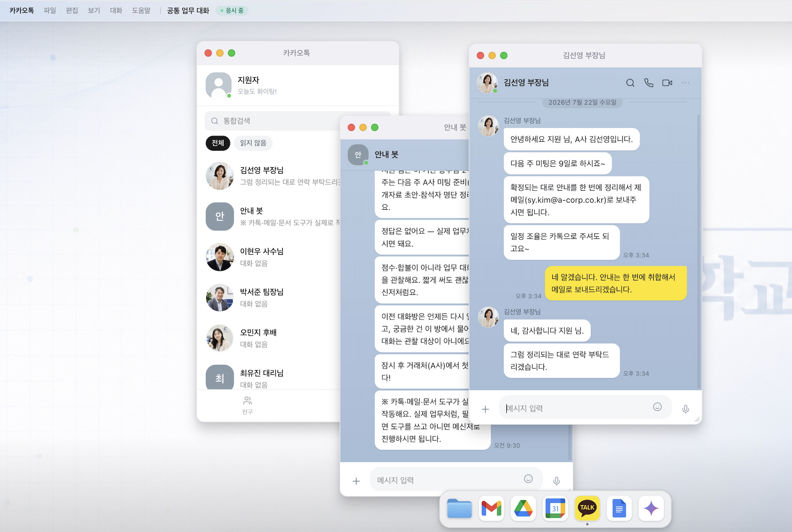
Task: Click the status message 오늘도 화이팅!
Action: (x=257, y=91)
